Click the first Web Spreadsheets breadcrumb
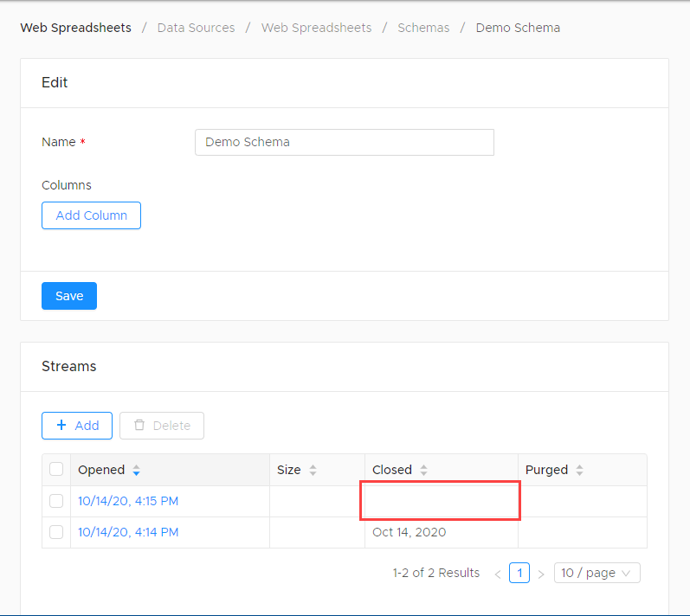 (x=76, y=28)
